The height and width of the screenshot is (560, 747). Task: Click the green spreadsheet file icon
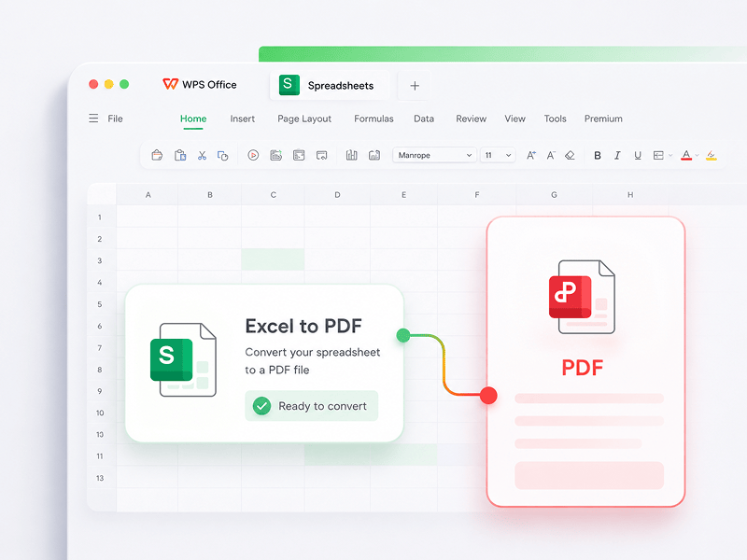coord(183,359)
